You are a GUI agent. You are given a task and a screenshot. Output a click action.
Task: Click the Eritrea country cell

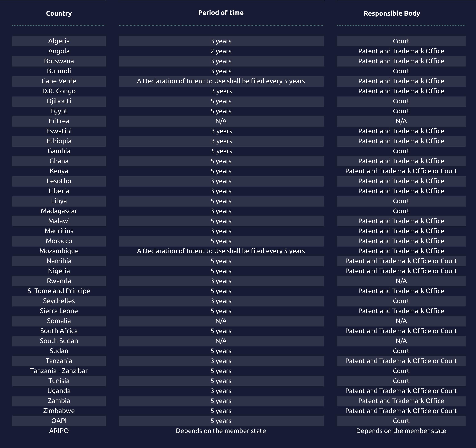click(59, 121)
